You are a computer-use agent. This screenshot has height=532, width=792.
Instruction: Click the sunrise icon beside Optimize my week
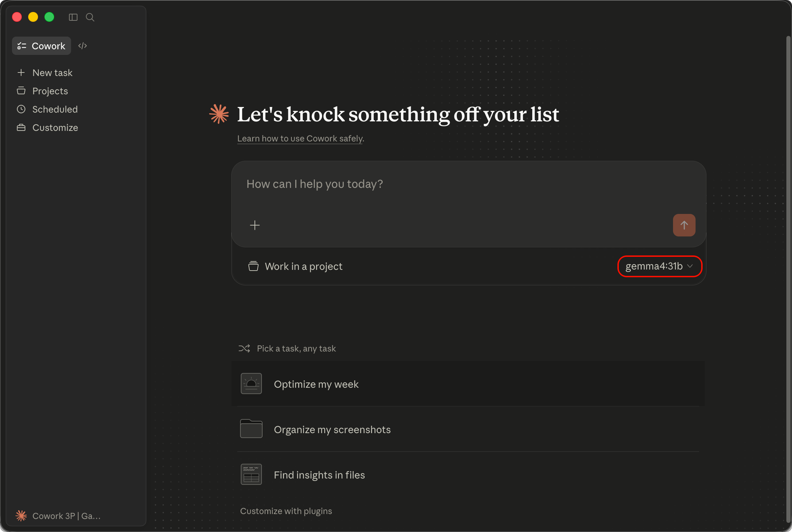pyautogui.click(x=251, y=384)
